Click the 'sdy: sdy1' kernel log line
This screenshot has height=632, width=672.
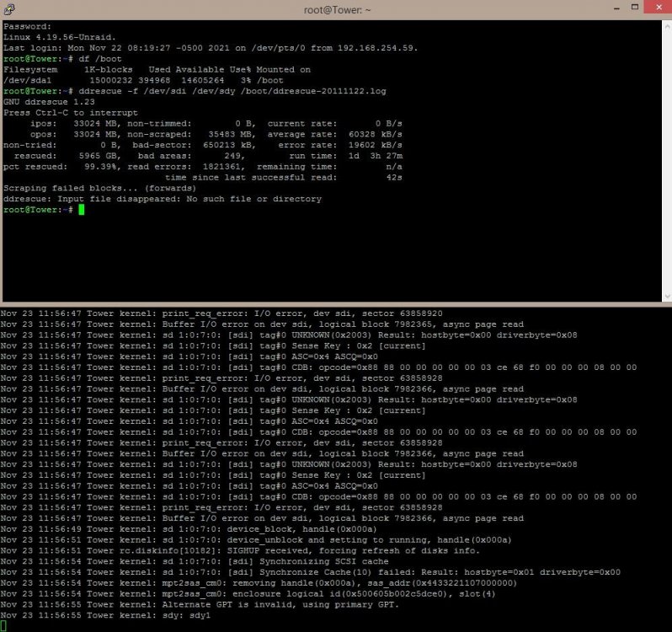(105, 615)
